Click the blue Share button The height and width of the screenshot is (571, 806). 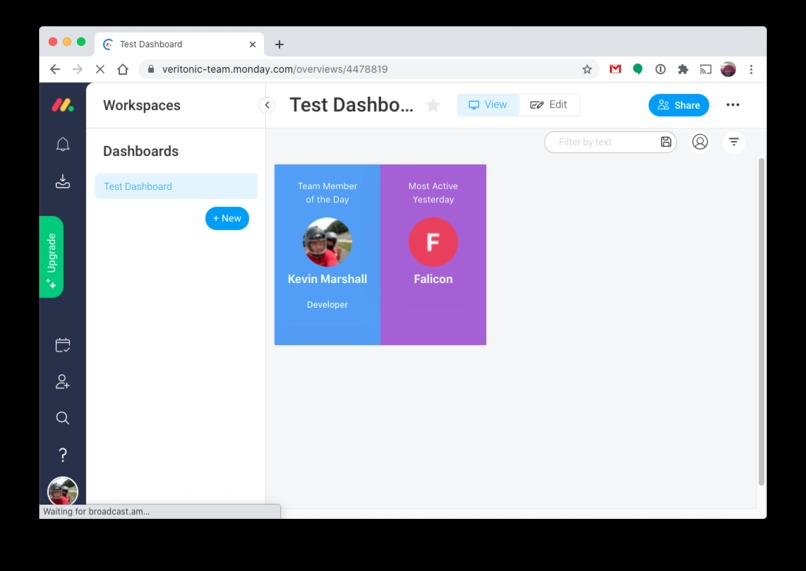(679, 105)
